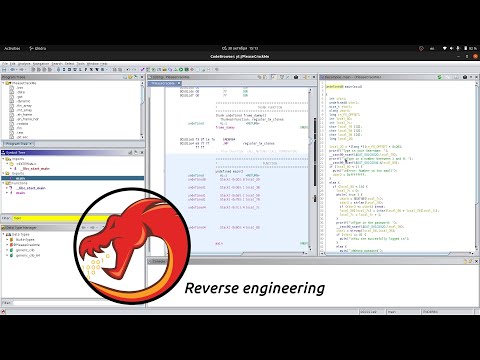Click the green circular icon in main toolbar
This screenshot has width=480, height=360.
pyautogui.click(x=181, y=69)
